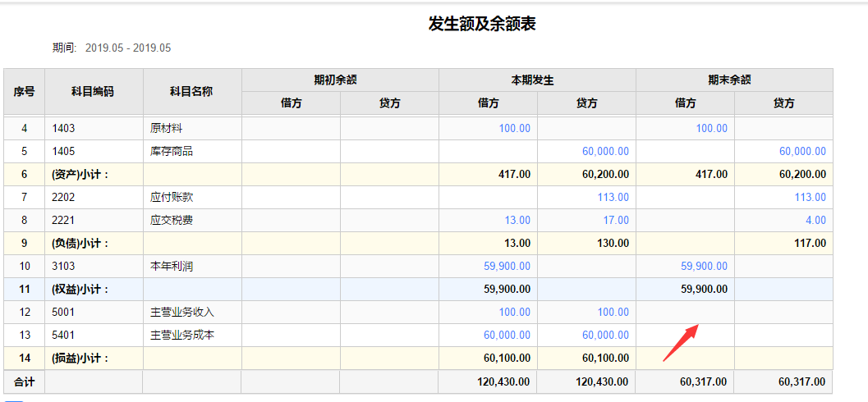This screenshot has width=868, height=402.
Task: Select the 期末余额 group header
Action: click(x=734, y=80)
